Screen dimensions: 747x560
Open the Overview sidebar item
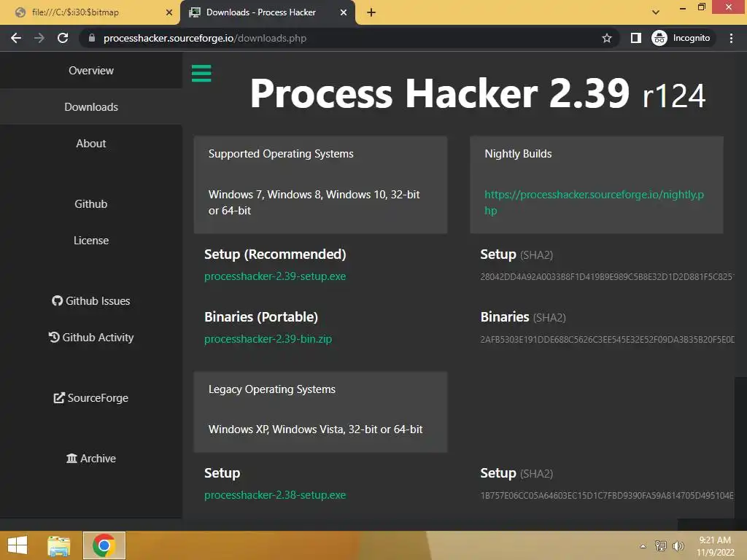tap(91, 71)
